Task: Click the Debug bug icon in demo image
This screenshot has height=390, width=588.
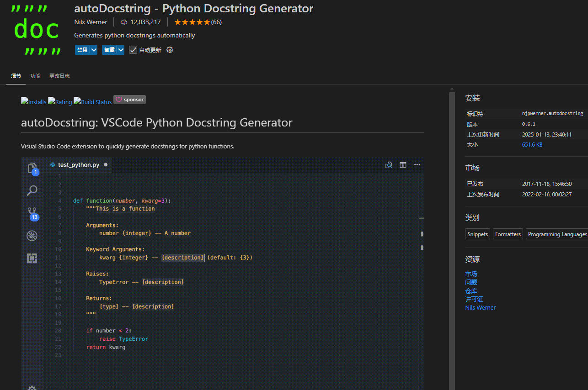Action: point(32,236)
